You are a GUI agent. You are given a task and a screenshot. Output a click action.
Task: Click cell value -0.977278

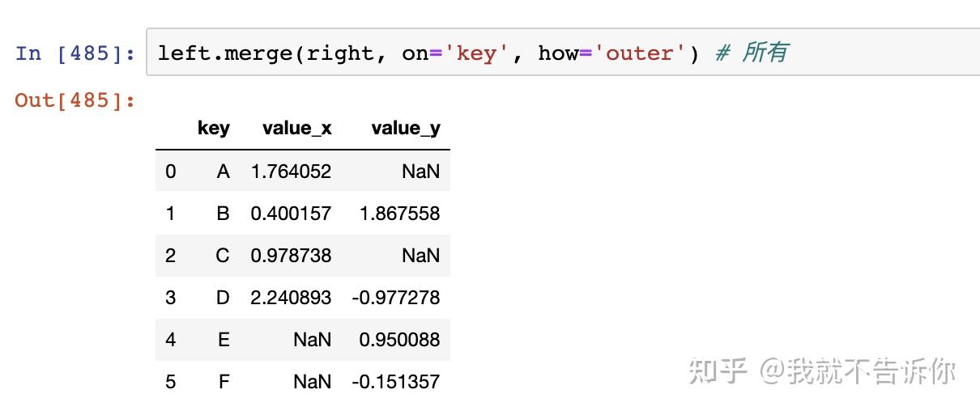click(396, 298)
